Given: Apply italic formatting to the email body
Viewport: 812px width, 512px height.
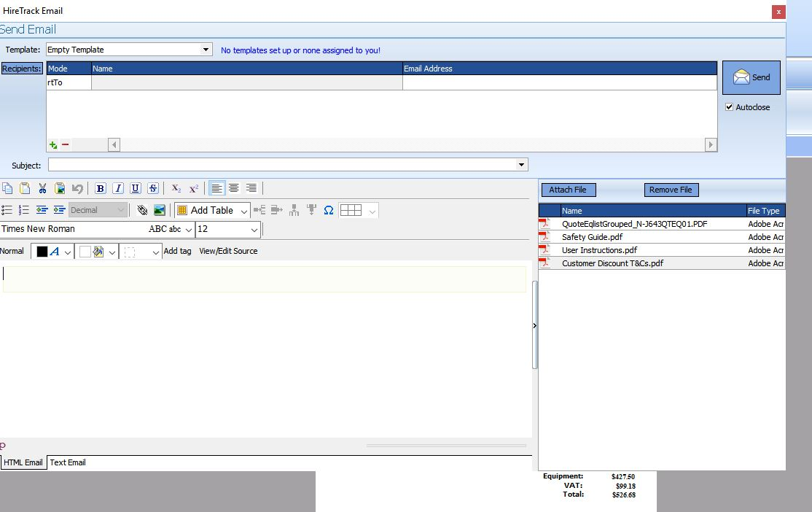Looking at the screenshot, I should click(117, 188).
